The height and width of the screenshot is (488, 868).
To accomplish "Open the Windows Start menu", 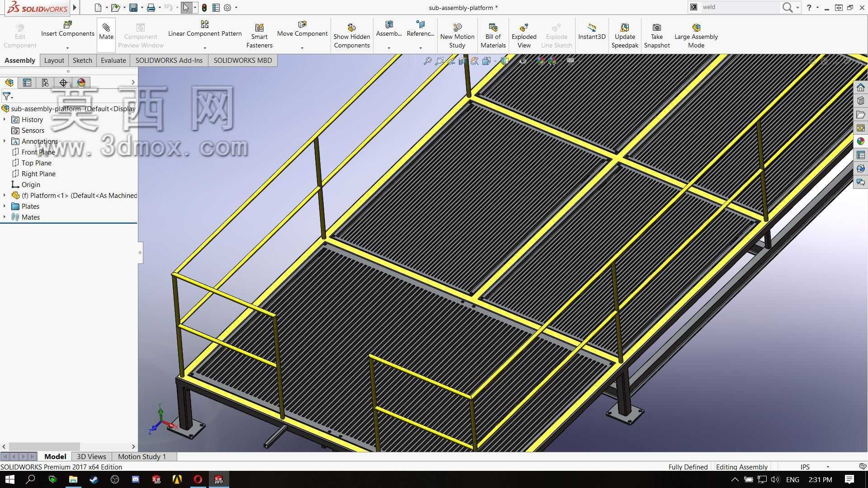I will click(x=9, y=479).
